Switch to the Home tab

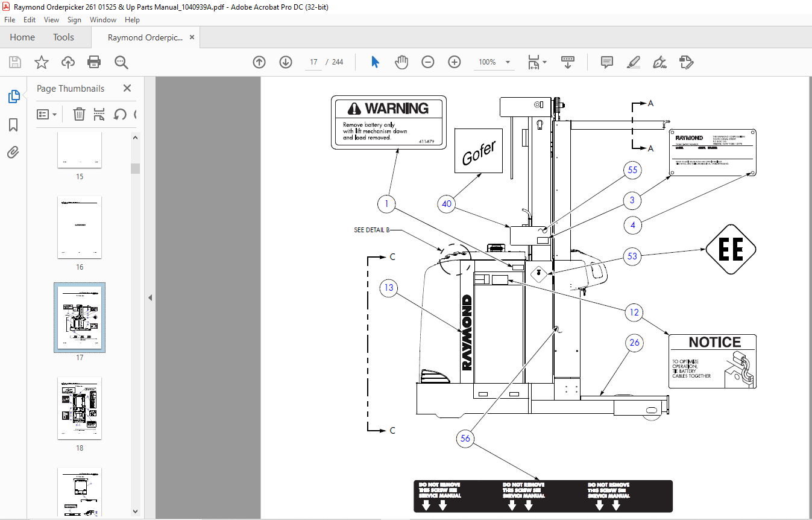[x=22, y=37]
